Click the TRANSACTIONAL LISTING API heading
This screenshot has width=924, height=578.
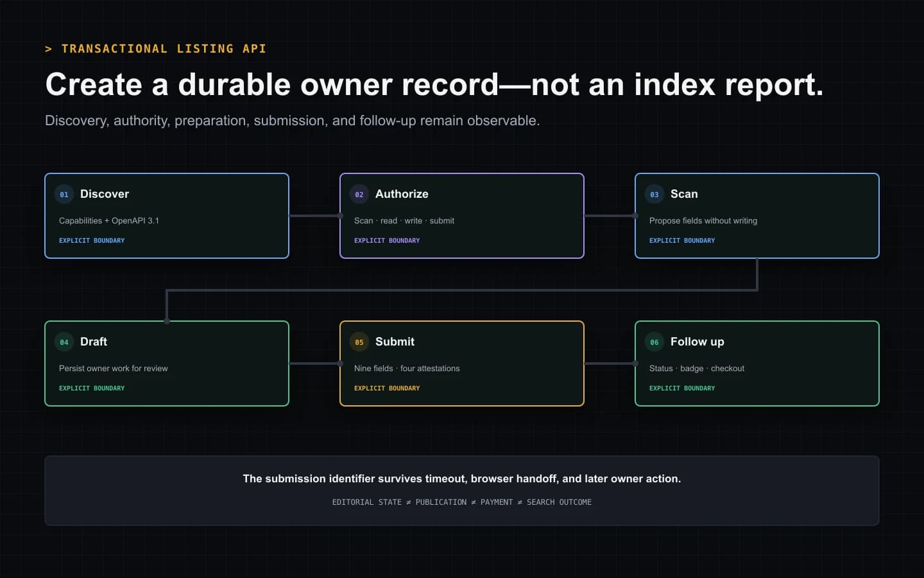(155, 49)
